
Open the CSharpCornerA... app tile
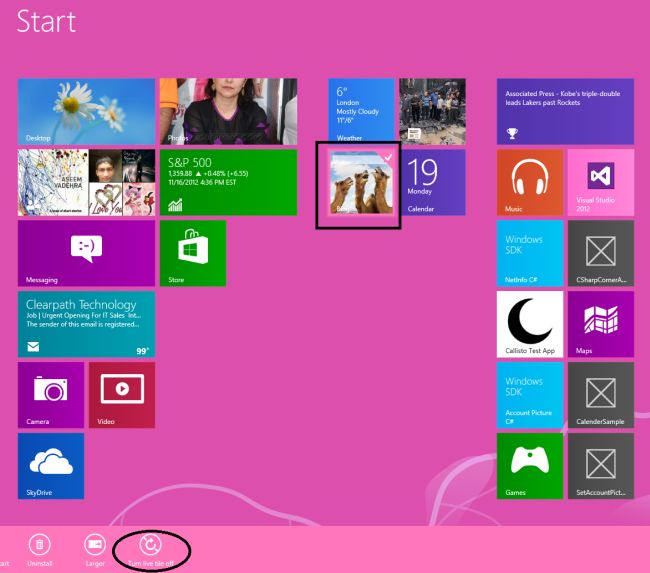click(601, 253)
